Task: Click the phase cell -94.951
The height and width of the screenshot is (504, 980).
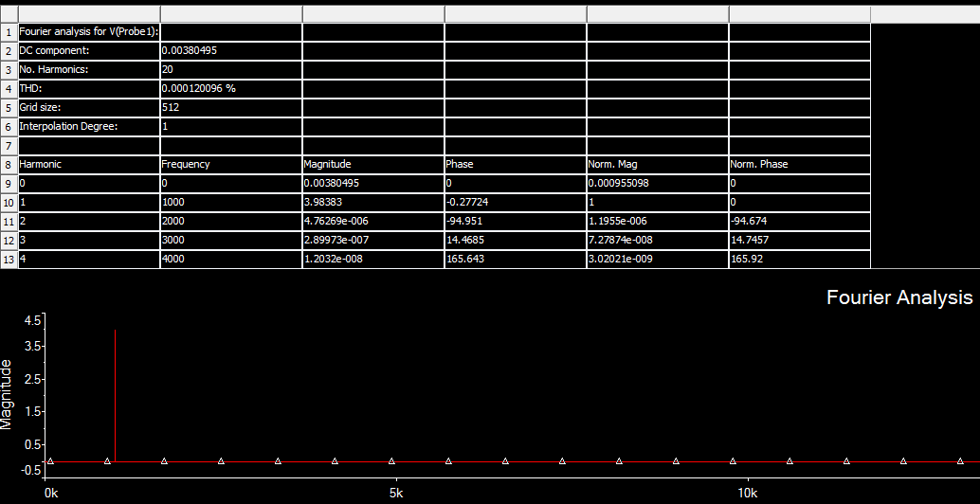Action: pos(516,221)
